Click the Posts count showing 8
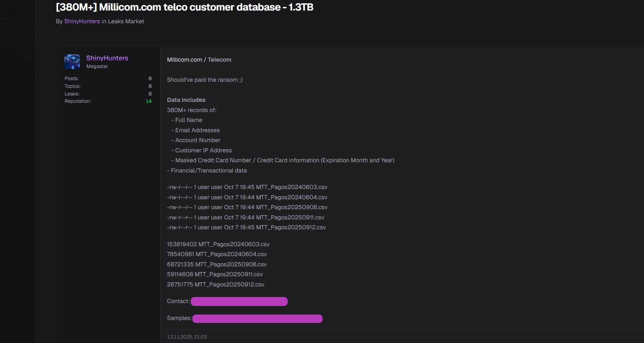 click(150, 78)
